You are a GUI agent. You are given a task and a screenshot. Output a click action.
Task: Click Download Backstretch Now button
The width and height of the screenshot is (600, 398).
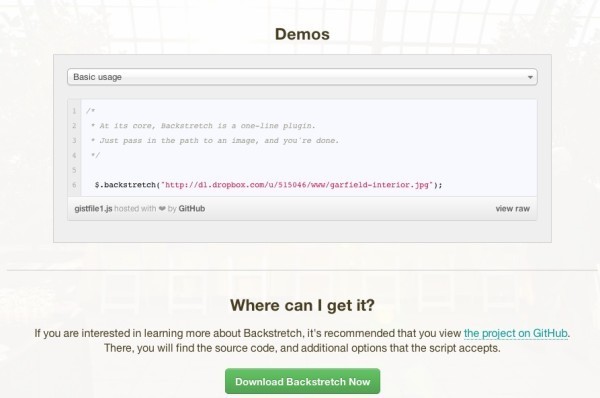(x=302, y=381)
